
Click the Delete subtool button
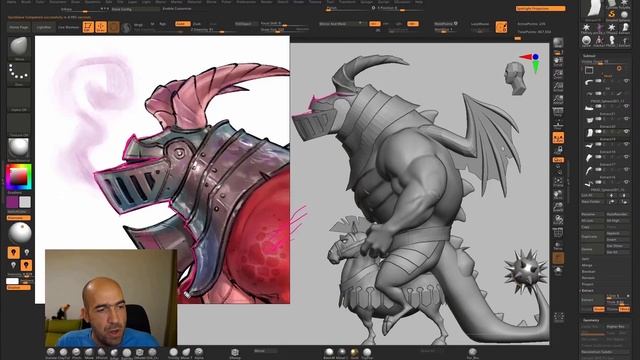(x=593, y=249)
